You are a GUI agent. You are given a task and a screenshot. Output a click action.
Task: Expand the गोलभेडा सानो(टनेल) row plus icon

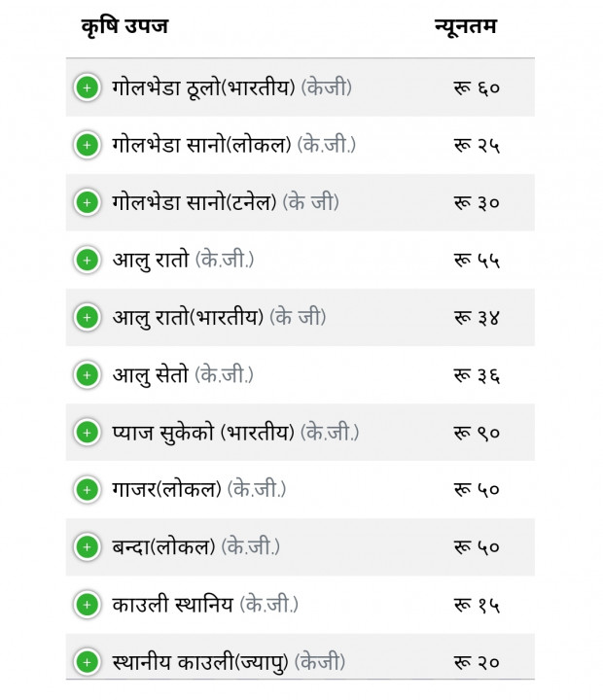click(x=88, y=202)
